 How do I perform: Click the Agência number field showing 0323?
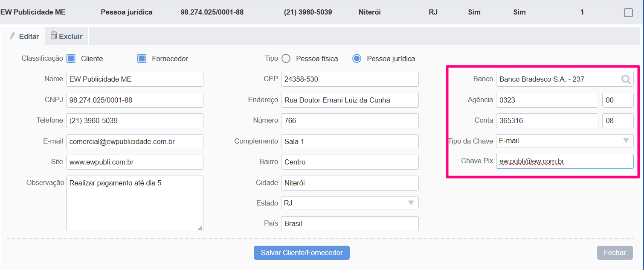click(x=547, y=100)
